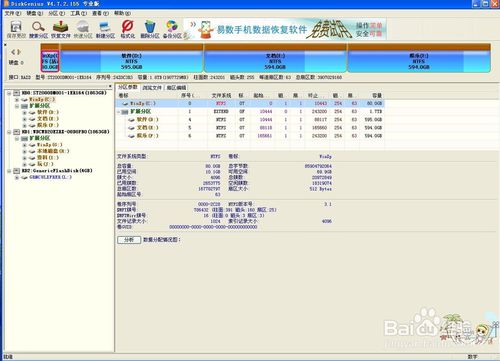Switch to the 浏览文件 tab
This screenshot has width=500, height=361.
[x=152, y=88]
